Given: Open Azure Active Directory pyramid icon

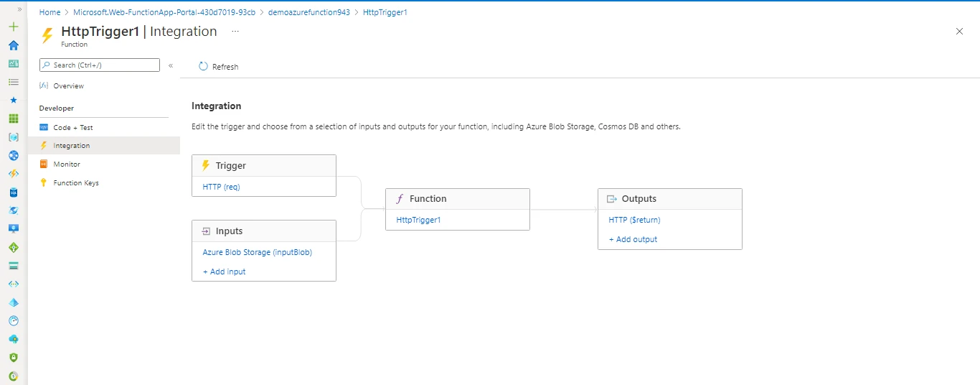Looking at the screenshot, I should [13, 302].
